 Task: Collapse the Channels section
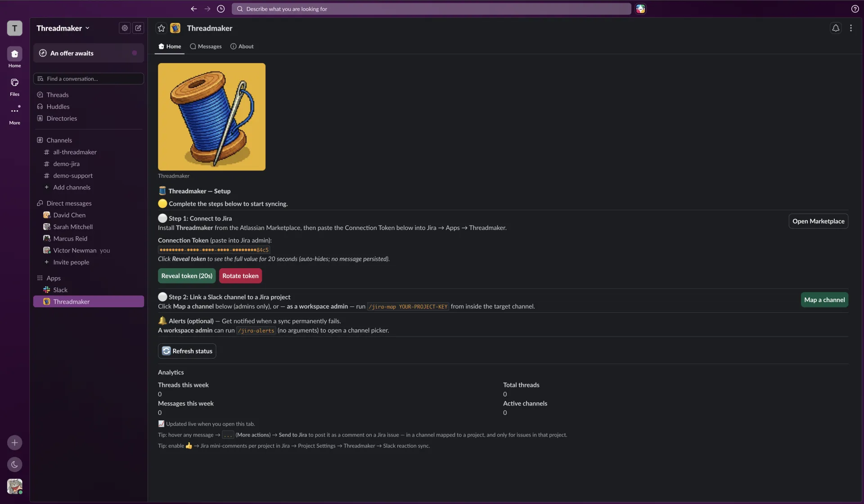coord(59,140)
